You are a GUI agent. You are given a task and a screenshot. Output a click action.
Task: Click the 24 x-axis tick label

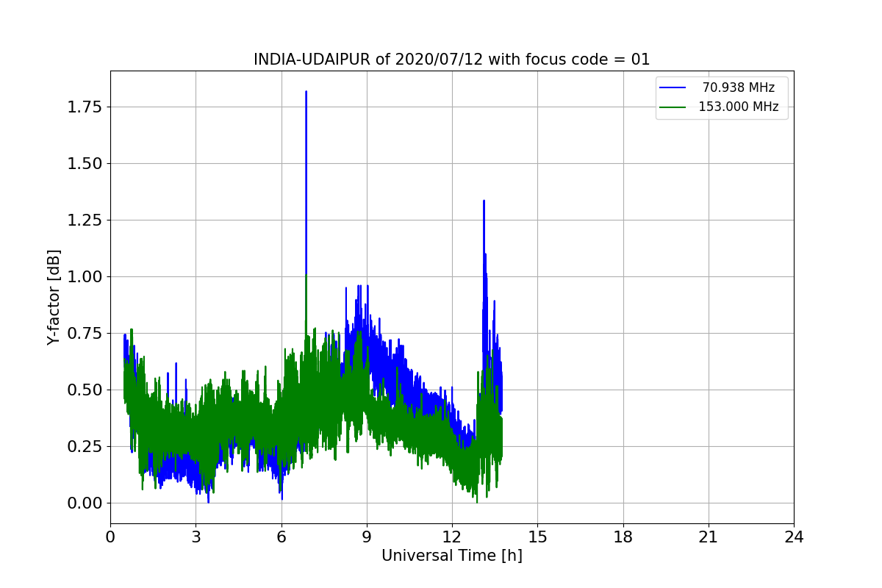(x=794, y=537)
